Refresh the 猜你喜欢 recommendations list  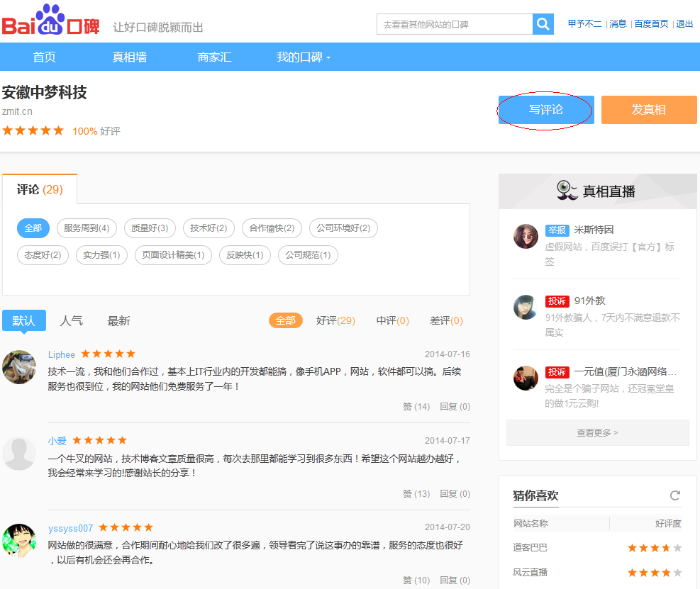click(674, 495)
